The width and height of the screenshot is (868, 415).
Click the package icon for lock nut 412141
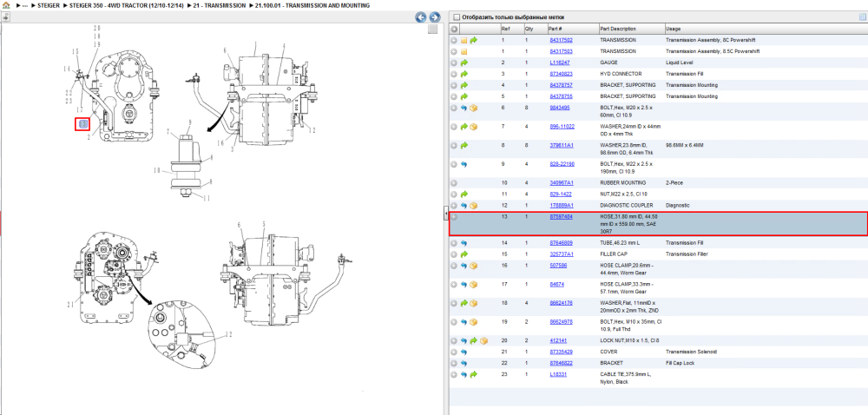pyautogui.click(x=483, y=341)
